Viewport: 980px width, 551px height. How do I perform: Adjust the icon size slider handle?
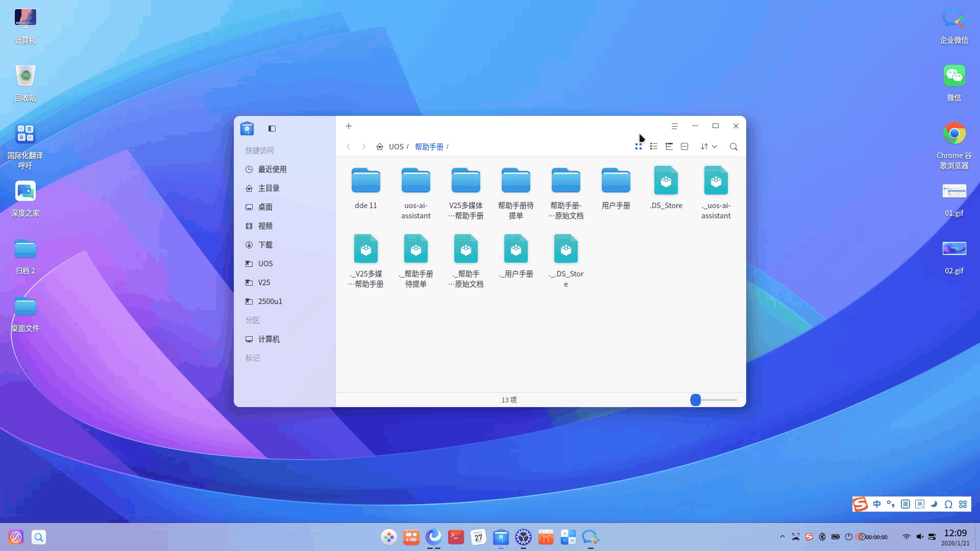695,400
